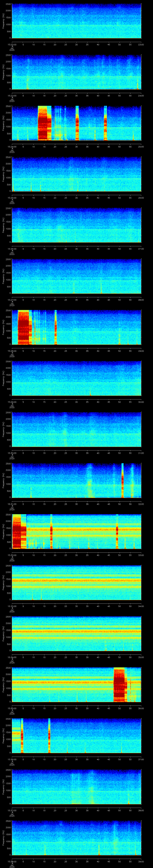Viewport: 153px width, 868px height.
Task: Click the 15:35:00 start time label
Action: coord(12,708)
